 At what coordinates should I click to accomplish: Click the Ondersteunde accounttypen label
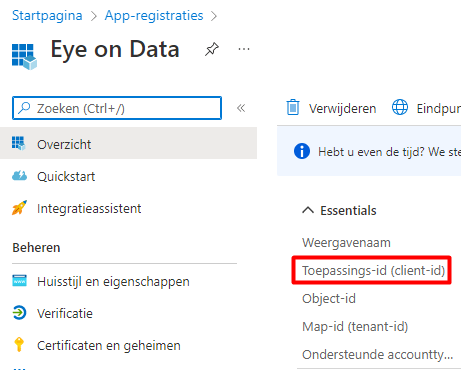(378, 354)
